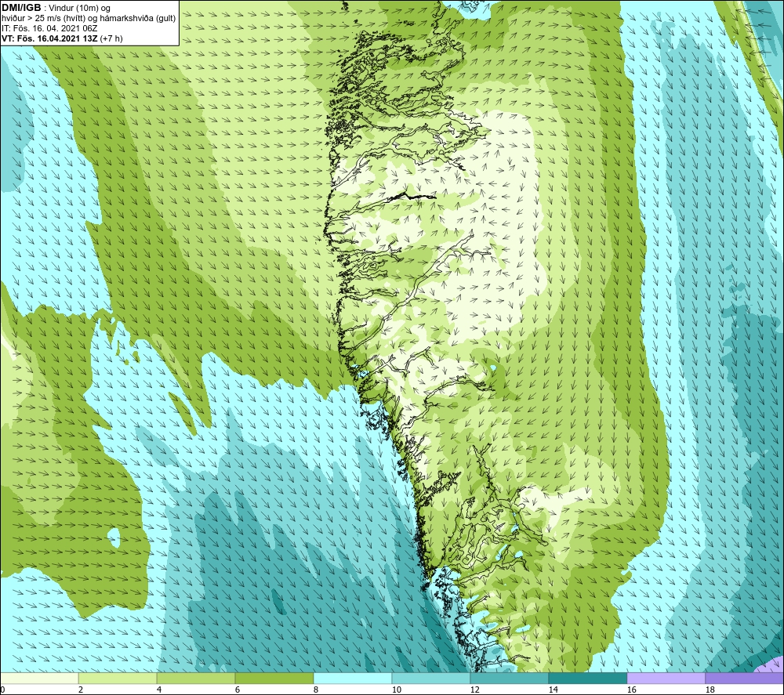Click the 6–8 m/s dark green legend swatch

(x=274, y=678)
